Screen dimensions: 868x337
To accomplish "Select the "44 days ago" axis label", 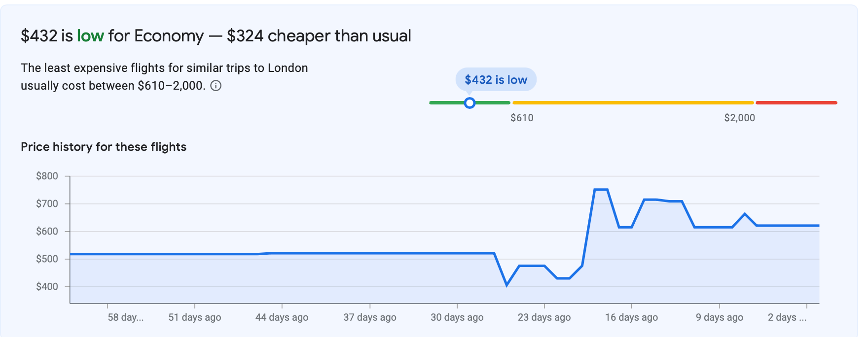I will 282,317.
